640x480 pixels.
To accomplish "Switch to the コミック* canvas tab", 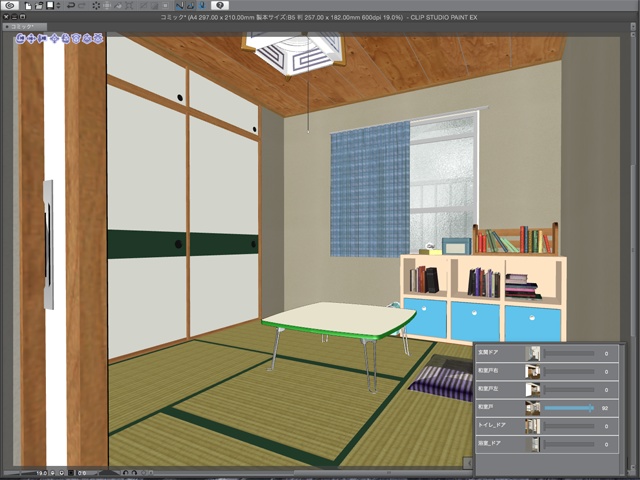I will [x=24, y=27].
